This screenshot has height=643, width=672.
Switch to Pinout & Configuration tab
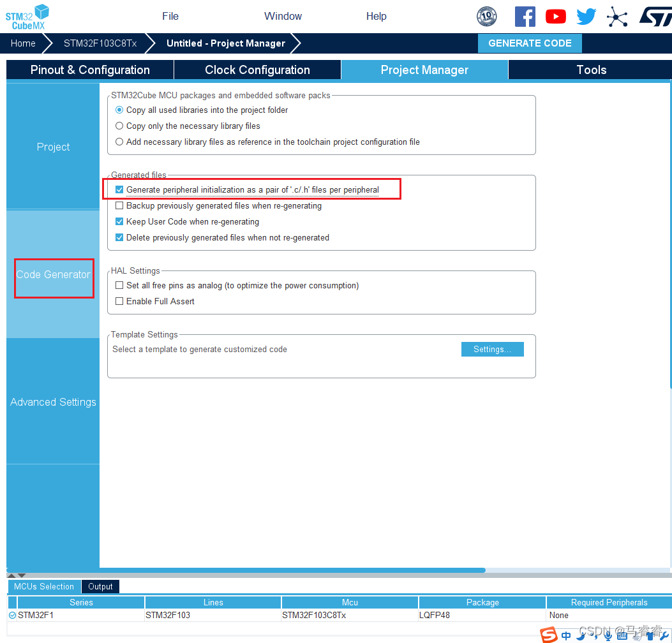[90, 70]
